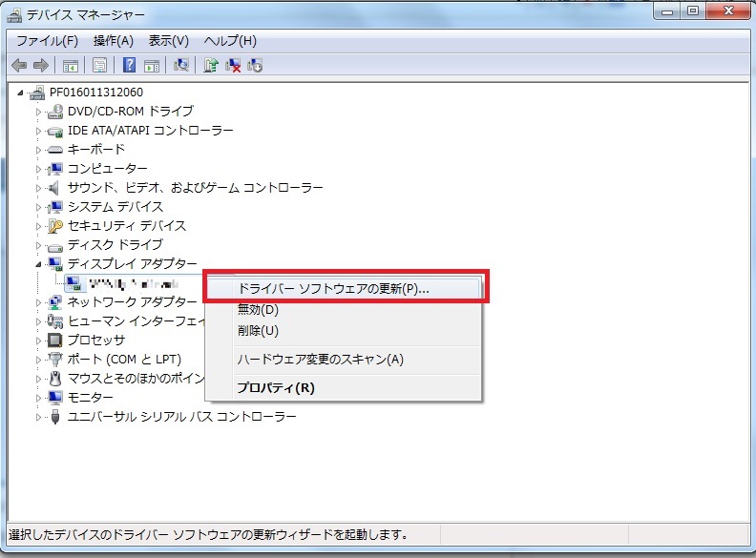Choose 無効(D) in the context menu
The height and width of the screenshot is (558, 756).
258,309
